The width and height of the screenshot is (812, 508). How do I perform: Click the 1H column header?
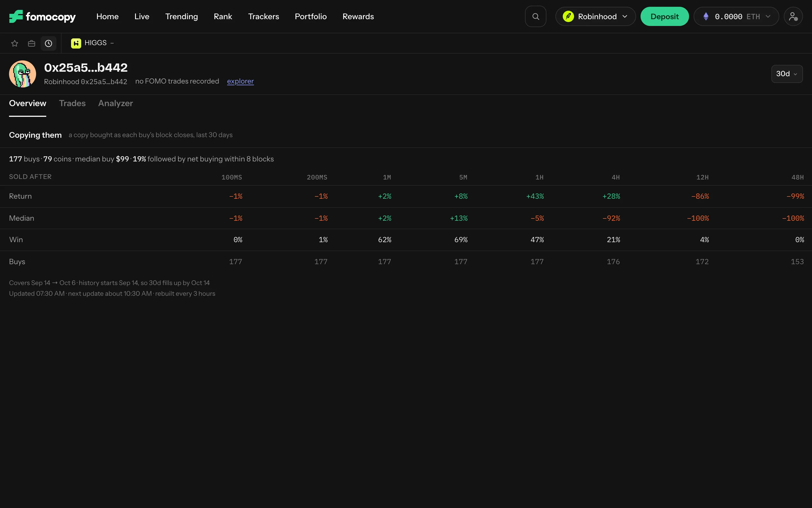tap(539, 177)
